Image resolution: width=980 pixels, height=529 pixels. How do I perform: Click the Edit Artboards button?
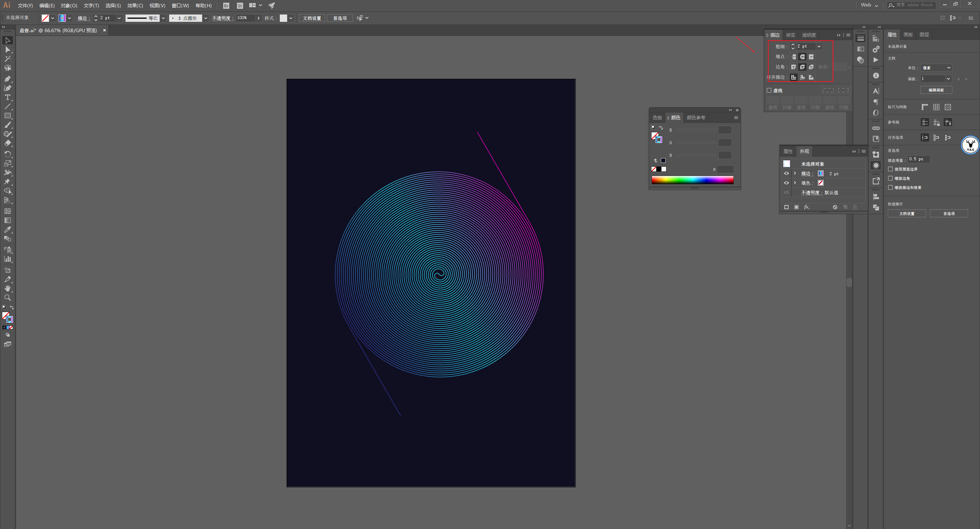coord(936,90)
